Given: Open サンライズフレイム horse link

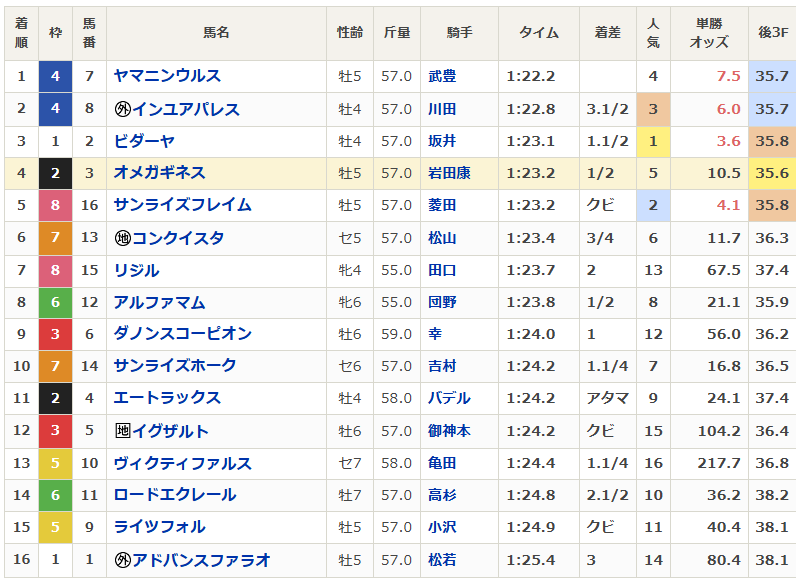Looking at the screenshot, I should point(182,205).
